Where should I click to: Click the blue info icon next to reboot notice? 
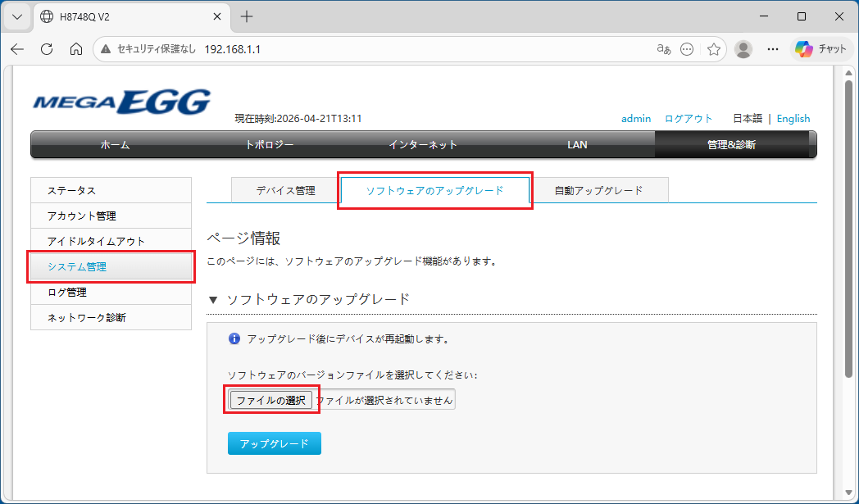234,338
